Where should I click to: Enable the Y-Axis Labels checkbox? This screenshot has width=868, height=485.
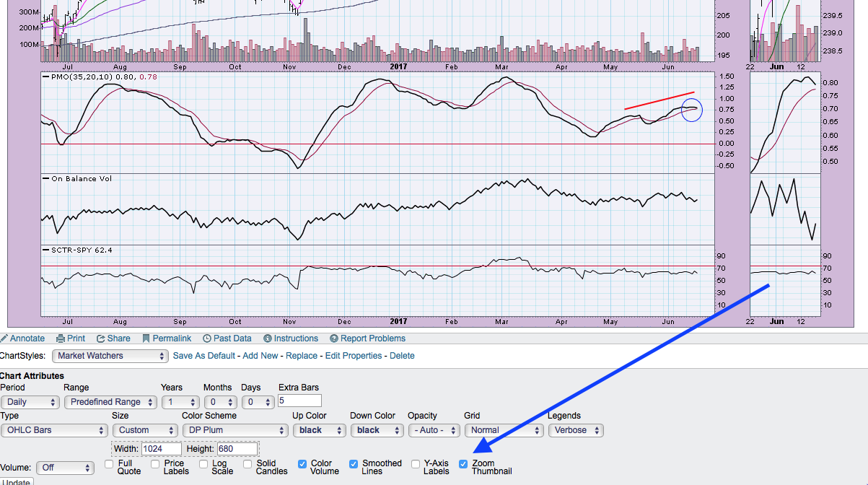click(x=416, y=464)
